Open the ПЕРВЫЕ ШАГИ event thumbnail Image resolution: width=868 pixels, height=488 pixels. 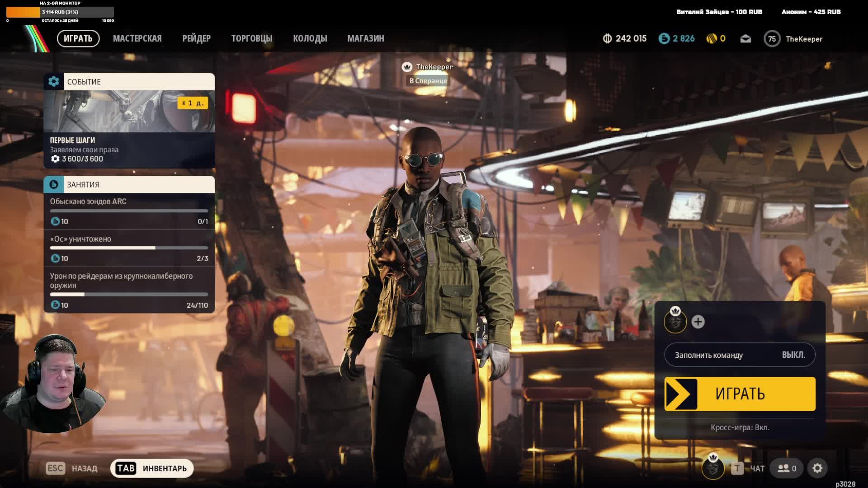pos(129,112)
